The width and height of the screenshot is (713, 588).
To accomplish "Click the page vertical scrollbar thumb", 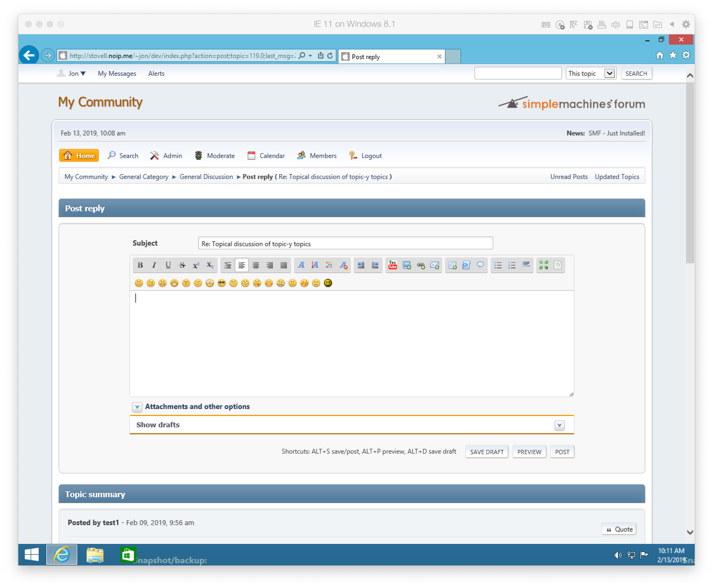I will tap(690, 173).
